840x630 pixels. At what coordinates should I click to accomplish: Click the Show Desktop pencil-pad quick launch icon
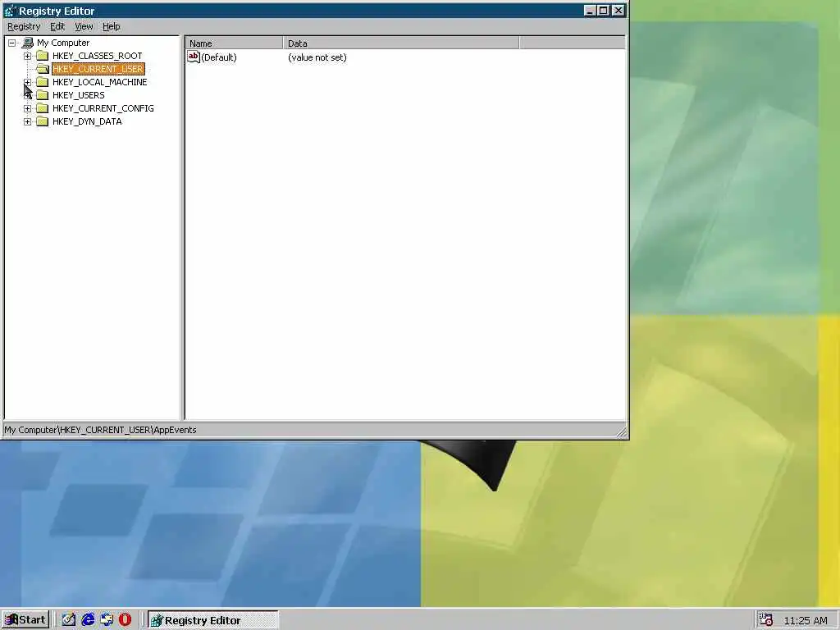point(69,620)
